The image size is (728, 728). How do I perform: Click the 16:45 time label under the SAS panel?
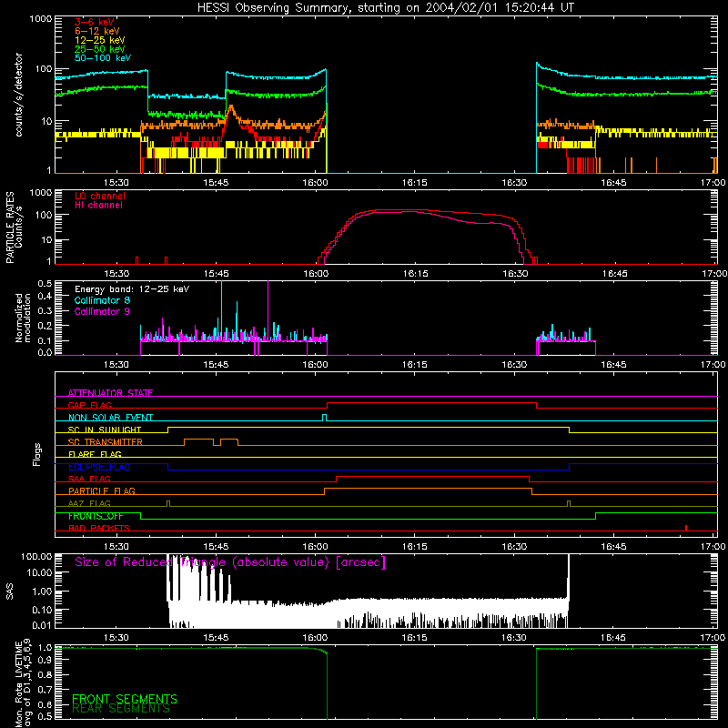612,638
